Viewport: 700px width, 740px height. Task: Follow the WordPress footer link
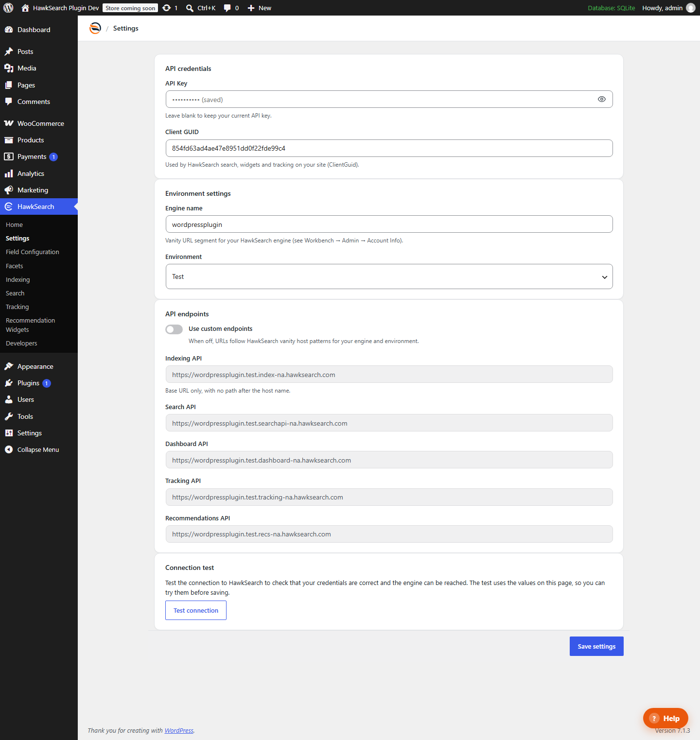(179, 731)
